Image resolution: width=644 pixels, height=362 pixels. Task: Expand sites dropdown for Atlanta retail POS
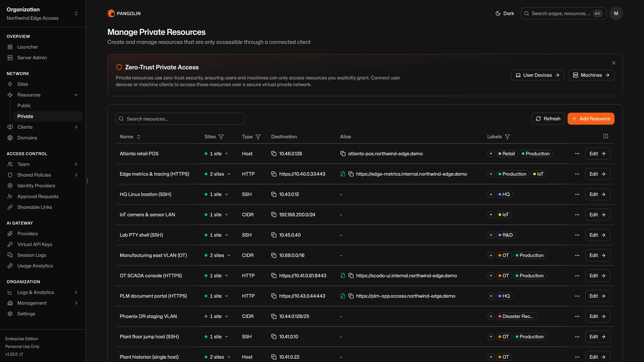click(216, 154)
